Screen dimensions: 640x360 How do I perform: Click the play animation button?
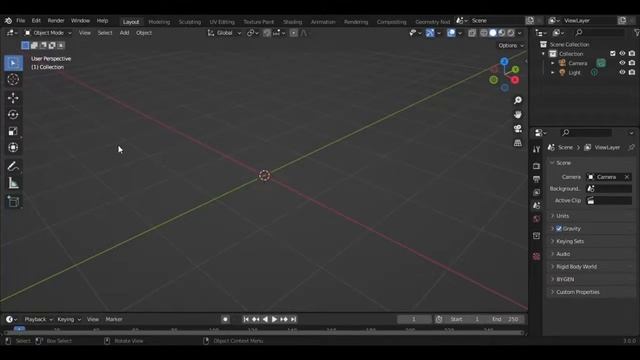click(274, 319)
